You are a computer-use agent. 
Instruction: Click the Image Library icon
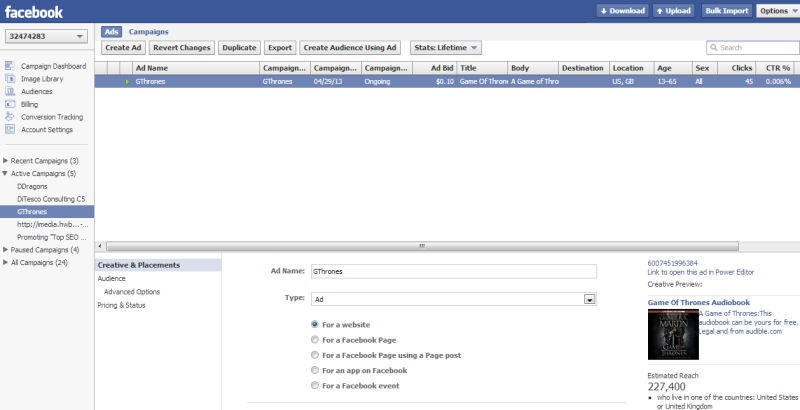tap(10, 79)
